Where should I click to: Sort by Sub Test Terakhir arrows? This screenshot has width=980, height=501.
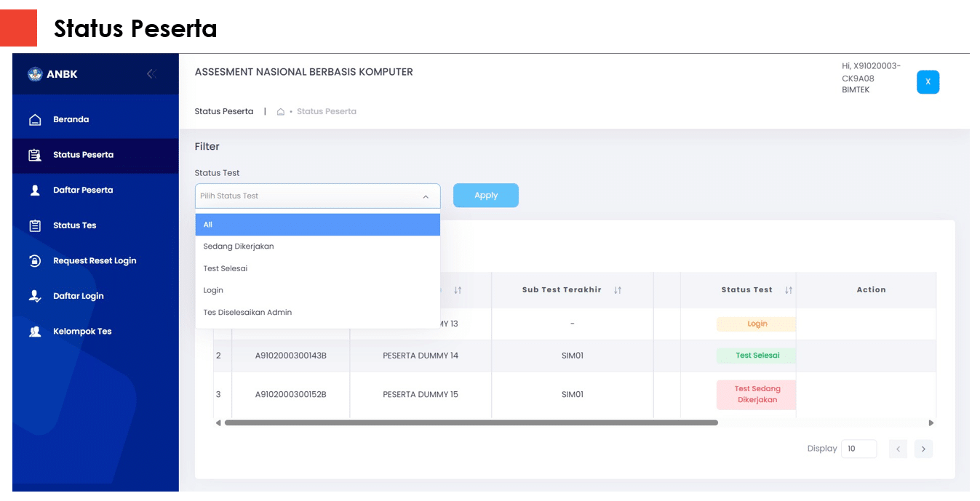[x=618, y=290]
